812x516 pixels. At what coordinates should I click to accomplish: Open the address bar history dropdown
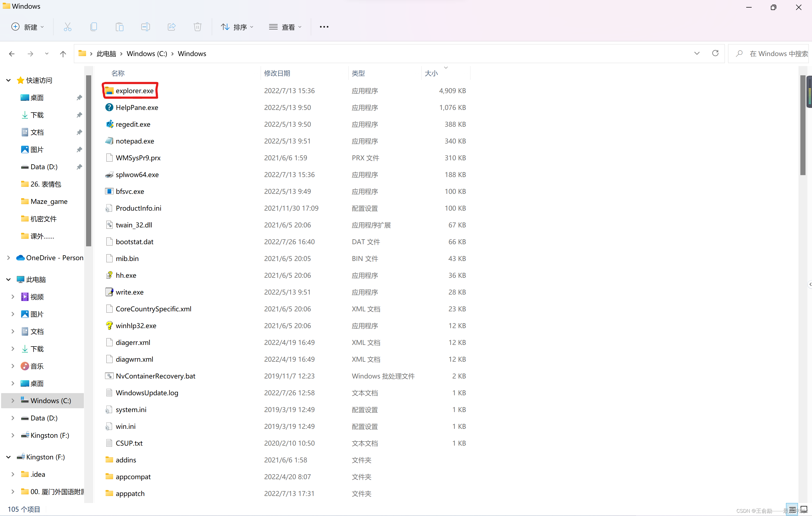(x=697, y=53)
